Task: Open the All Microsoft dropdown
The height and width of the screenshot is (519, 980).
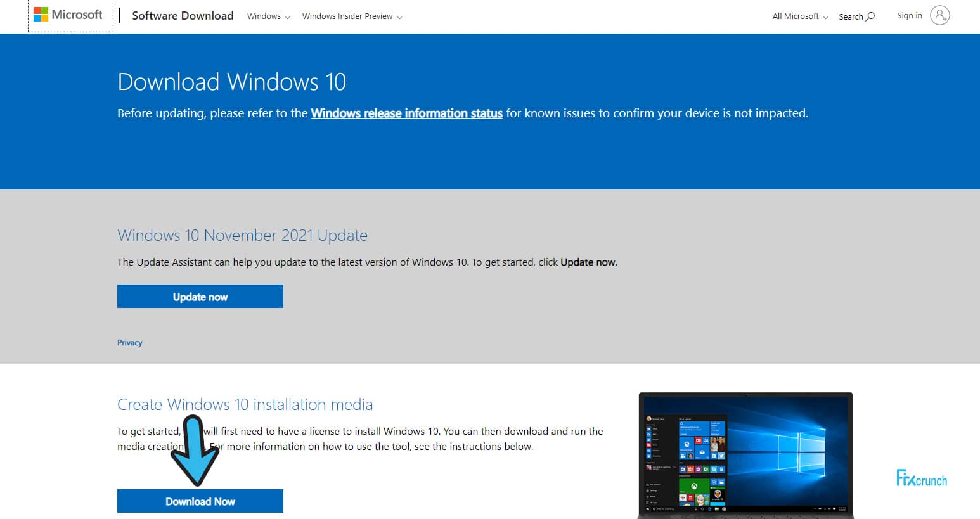Action: (800, 16)
